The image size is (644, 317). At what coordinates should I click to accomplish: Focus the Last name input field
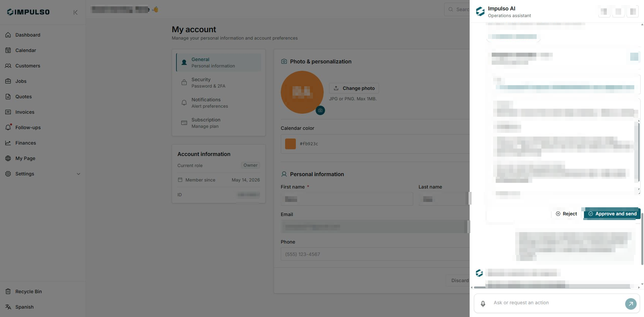(x=444, y=199)
